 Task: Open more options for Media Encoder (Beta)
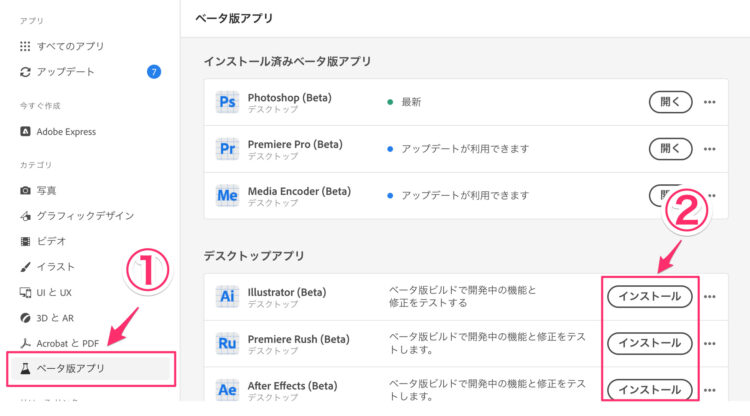tap(712, 196)
